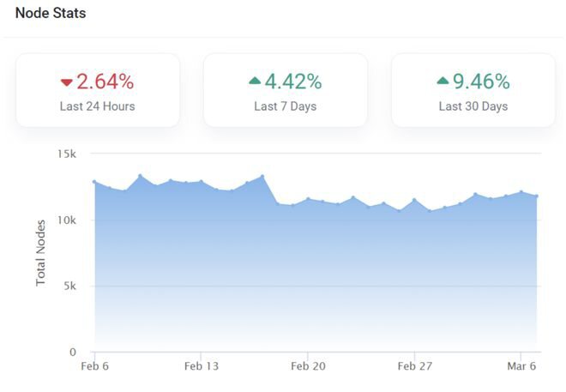
Task: Click the Feb 27 axis label
Action: pyautogui.click(x=414, y=366)
